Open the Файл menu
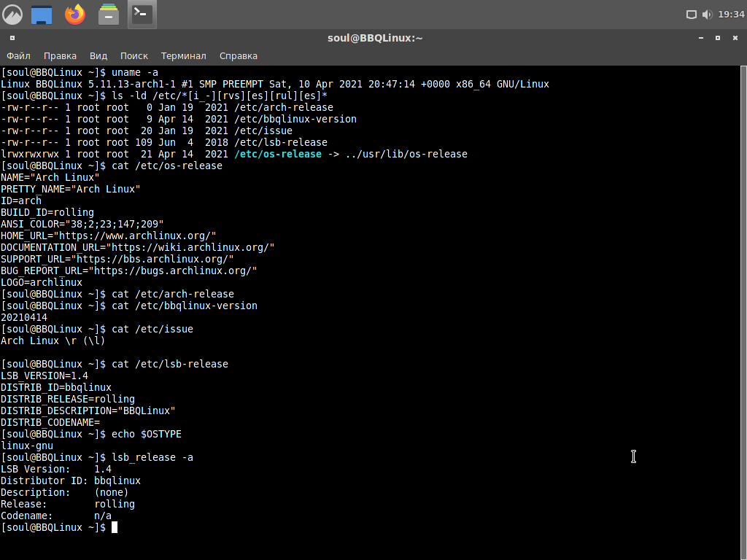 pos(18,56)
